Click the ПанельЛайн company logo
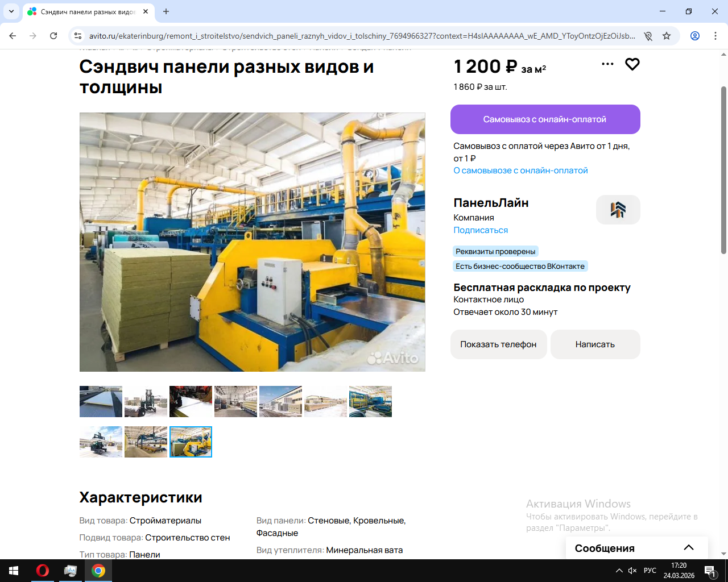Viewport: 728px width, 582px height. pyautogui.click(x=618, y=210)
